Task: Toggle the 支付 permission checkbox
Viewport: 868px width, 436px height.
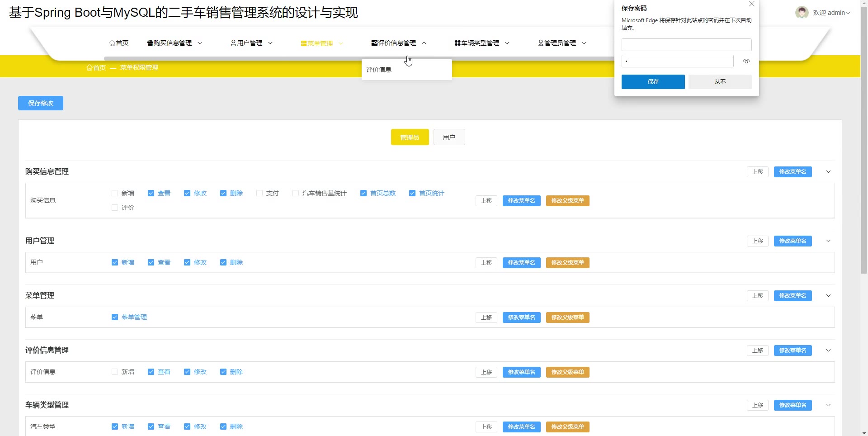Action: [x=259, y=193]
